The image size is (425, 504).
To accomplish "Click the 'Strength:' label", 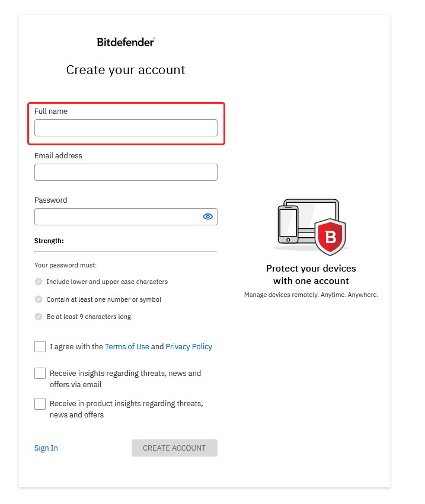I will pyautogui.click(x=49, y=241).
